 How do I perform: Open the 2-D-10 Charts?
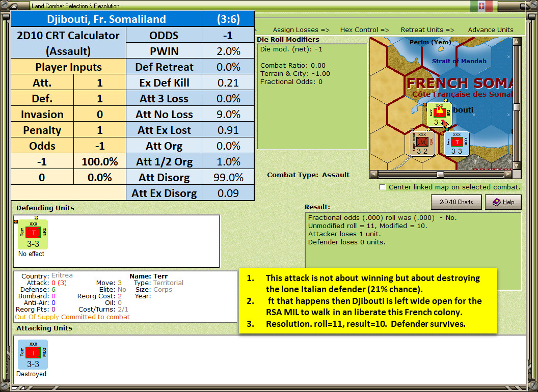point(456,202)
